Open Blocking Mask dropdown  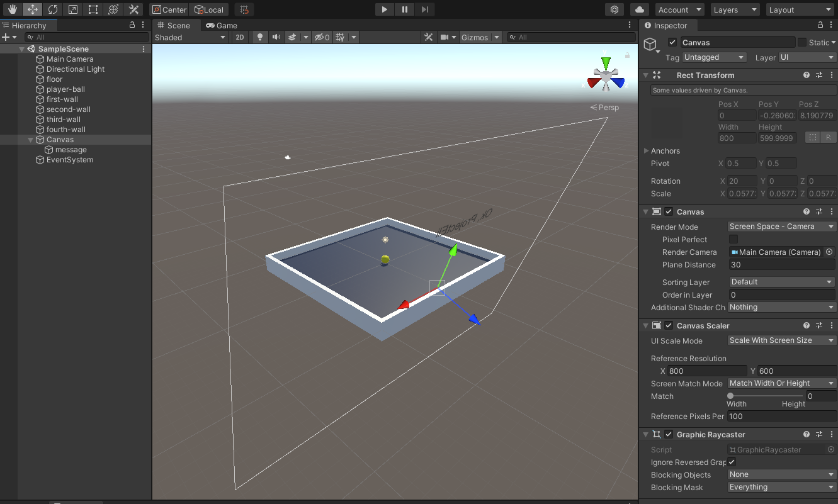point(782,487)
